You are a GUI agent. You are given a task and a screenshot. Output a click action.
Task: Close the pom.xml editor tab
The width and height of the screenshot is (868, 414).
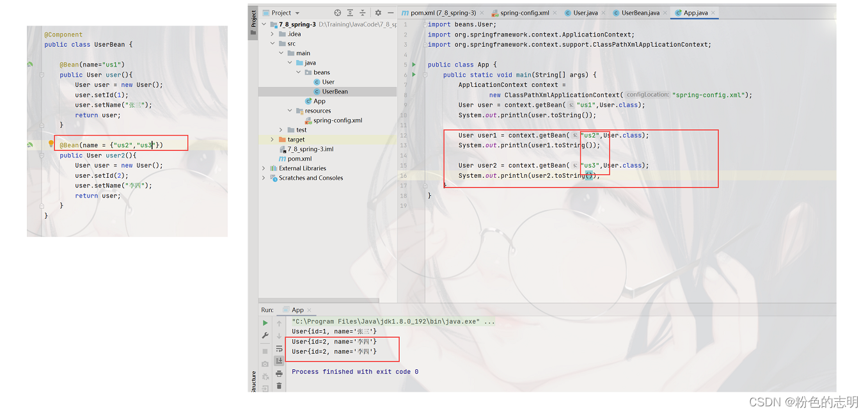483,13
